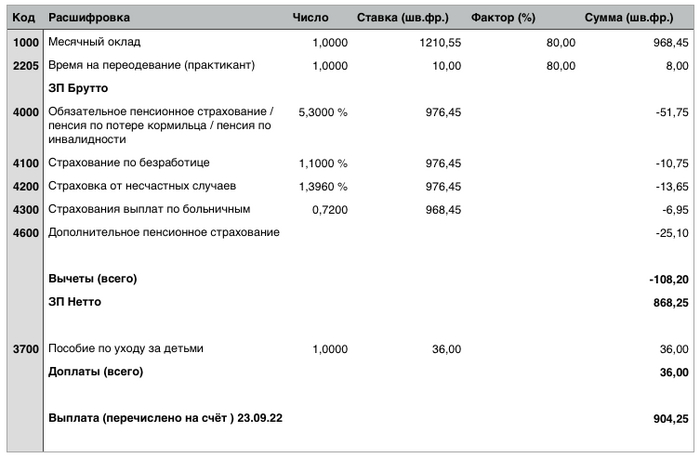This screenshot has height=458, width=700.
Task: Select the "ЗП Нетто" row label
Action: pyautogui.click(x=75, y=301)
